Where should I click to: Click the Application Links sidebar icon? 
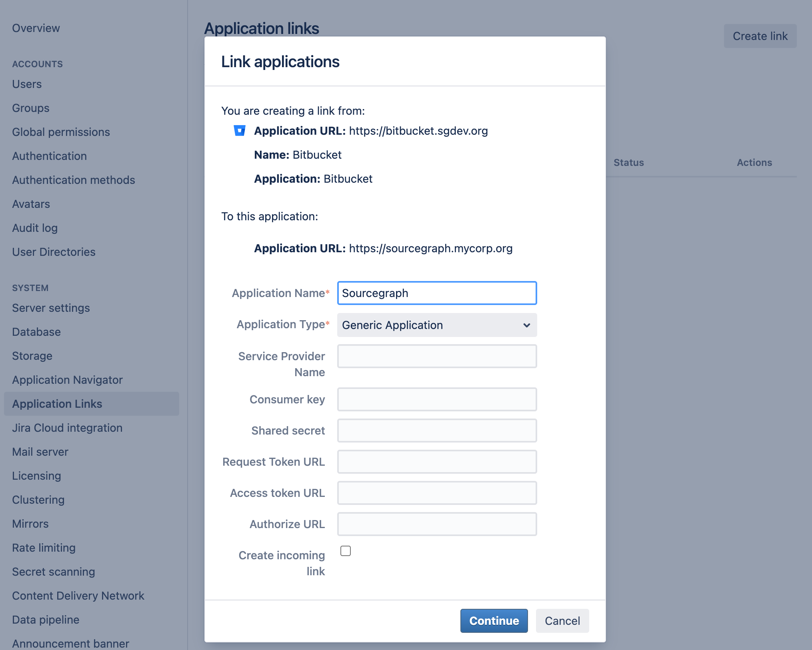click(x=57, y=403)
